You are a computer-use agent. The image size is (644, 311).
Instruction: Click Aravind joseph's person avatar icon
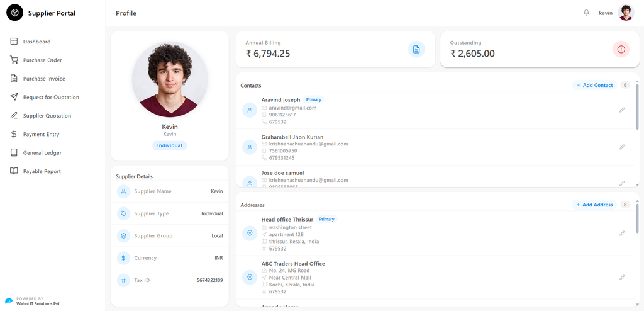tap(250, 110)
